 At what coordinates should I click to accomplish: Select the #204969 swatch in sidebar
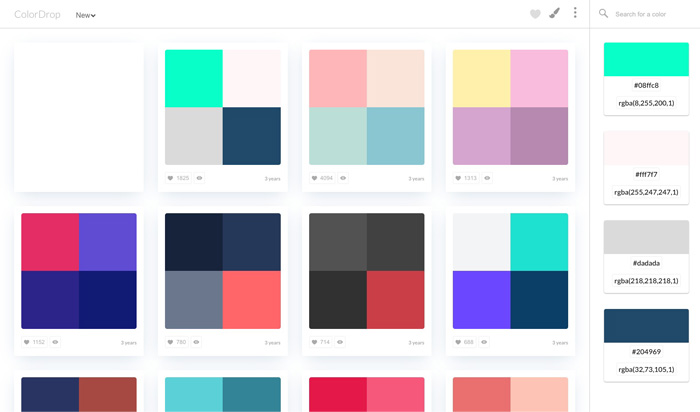tap(646, 326)
